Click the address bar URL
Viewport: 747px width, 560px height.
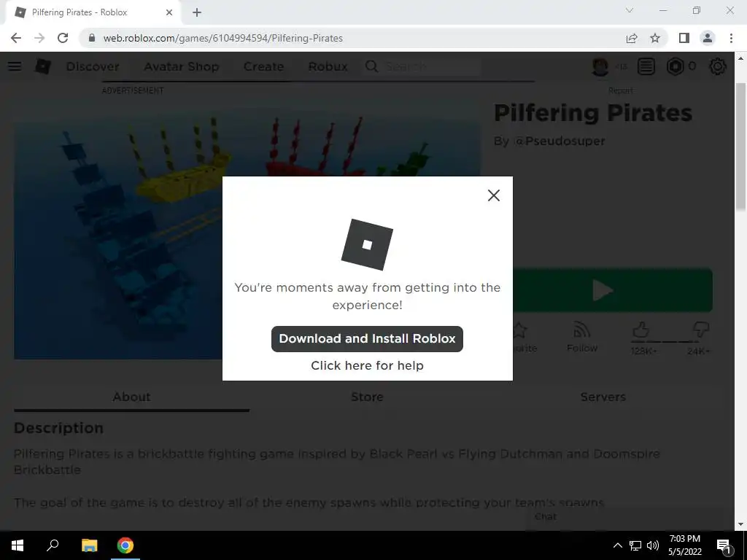tap(223, 38)
